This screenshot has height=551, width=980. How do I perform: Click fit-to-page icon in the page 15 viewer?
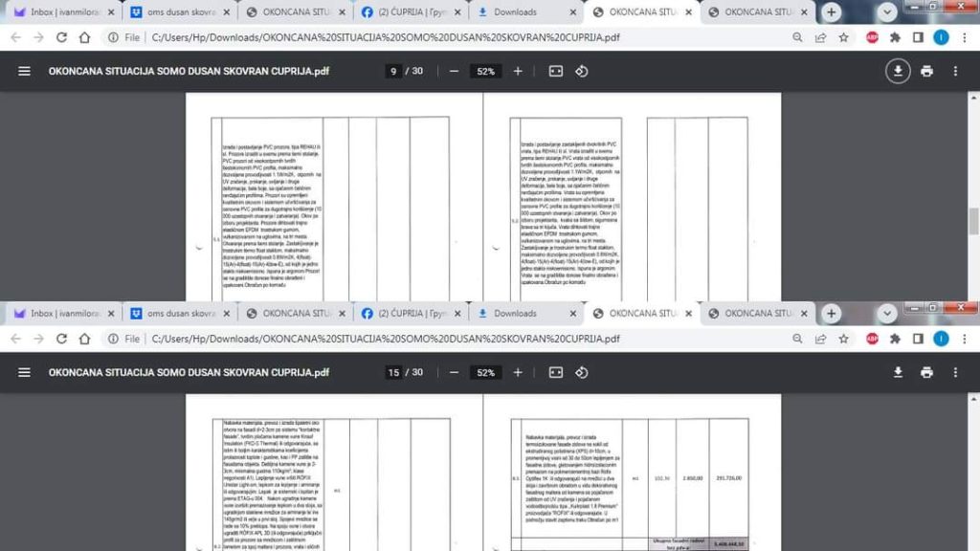pos(556,372)
